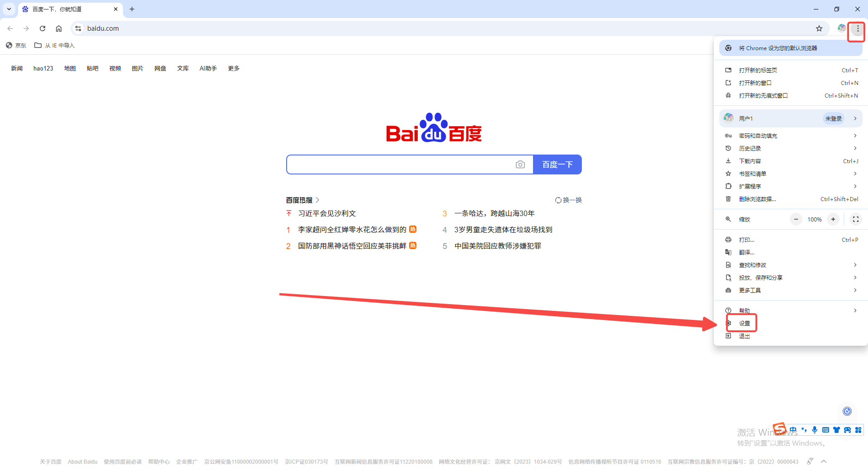Click the back navigation arrow
This screenshot has width=868, height=470.
(x=10, y=28)
